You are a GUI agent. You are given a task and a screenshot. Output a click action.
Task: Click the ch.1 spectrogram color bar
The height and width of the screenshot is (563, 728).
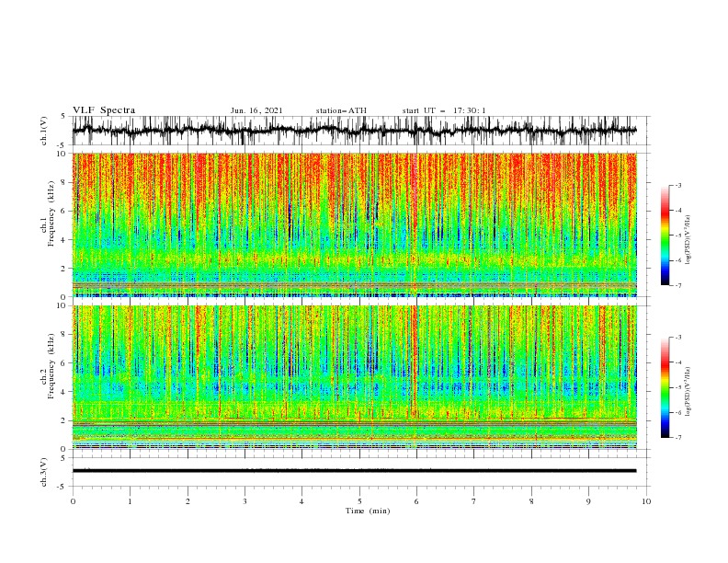665,235
